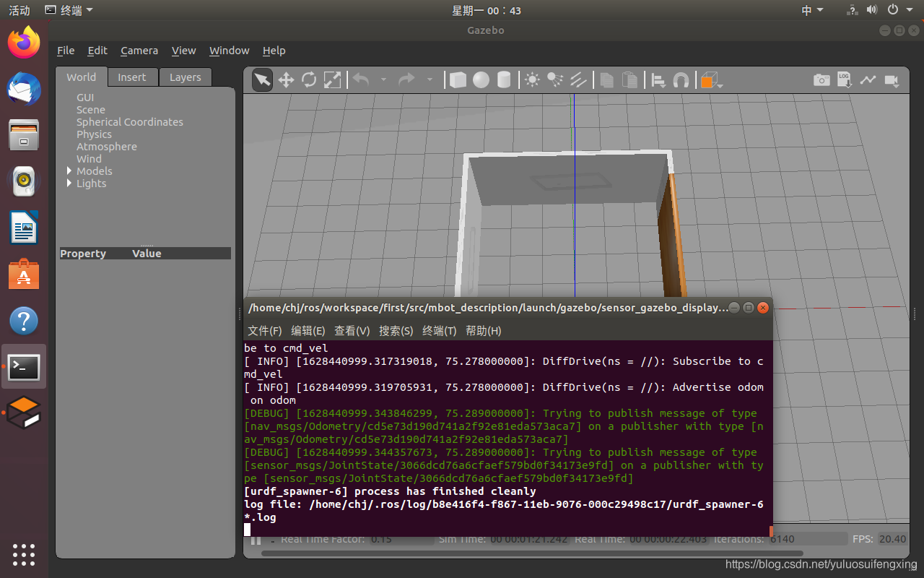The height and width of the screenshot is (578, 924).
Task: Select Wind in the world tree
Action: coord(90,159)
